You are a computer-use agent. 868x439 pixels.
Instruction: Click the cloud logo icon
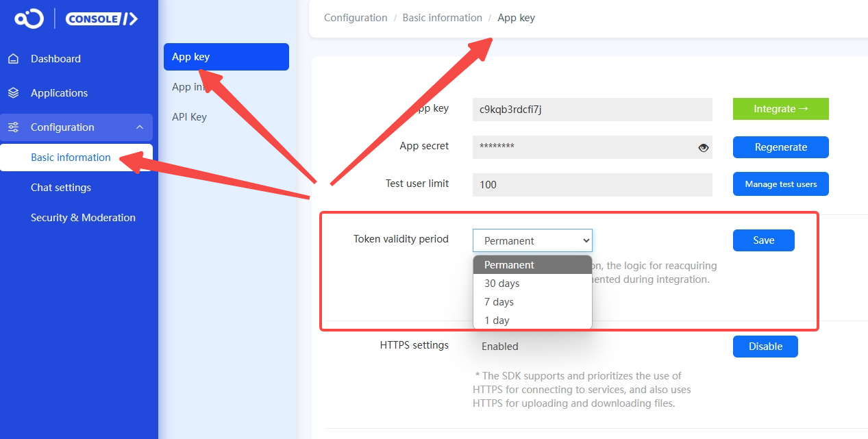29,18
